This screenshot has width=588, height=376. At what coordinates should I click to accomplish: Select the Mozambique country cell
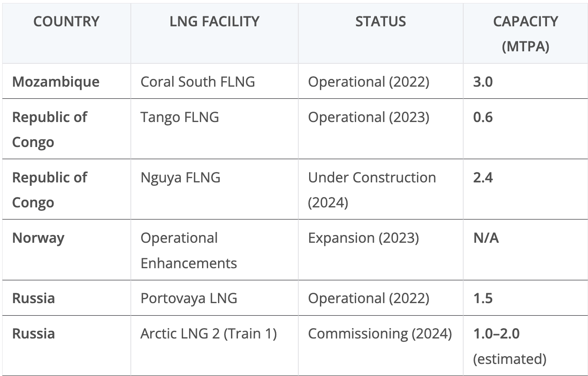tap(66, 81)
